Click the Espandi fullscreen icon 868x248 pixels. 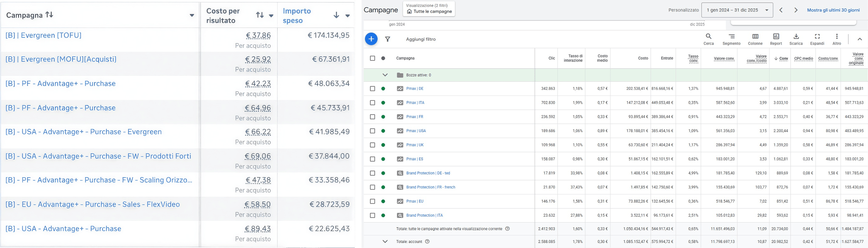point(817,39)
